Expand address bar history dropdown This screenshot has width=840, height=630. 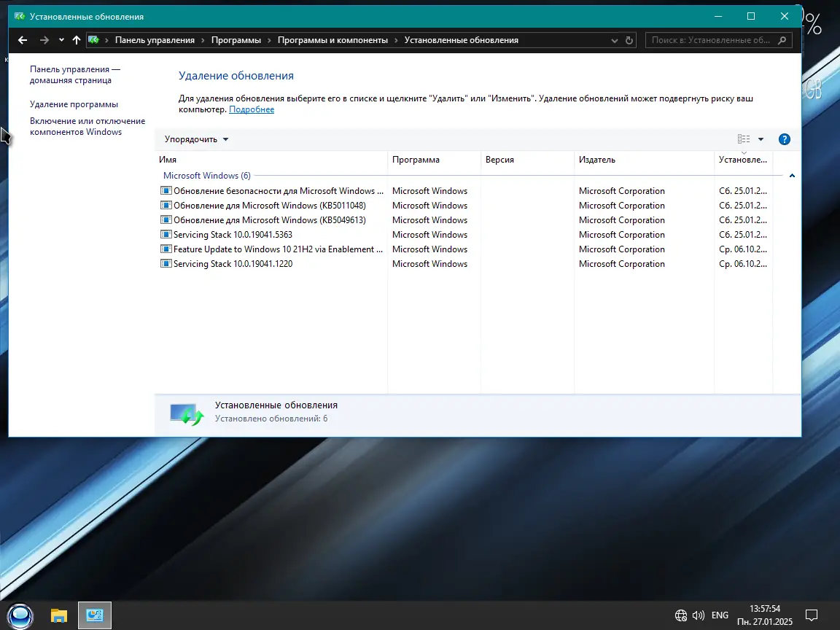pyautogui.click(x=615, y=40)
